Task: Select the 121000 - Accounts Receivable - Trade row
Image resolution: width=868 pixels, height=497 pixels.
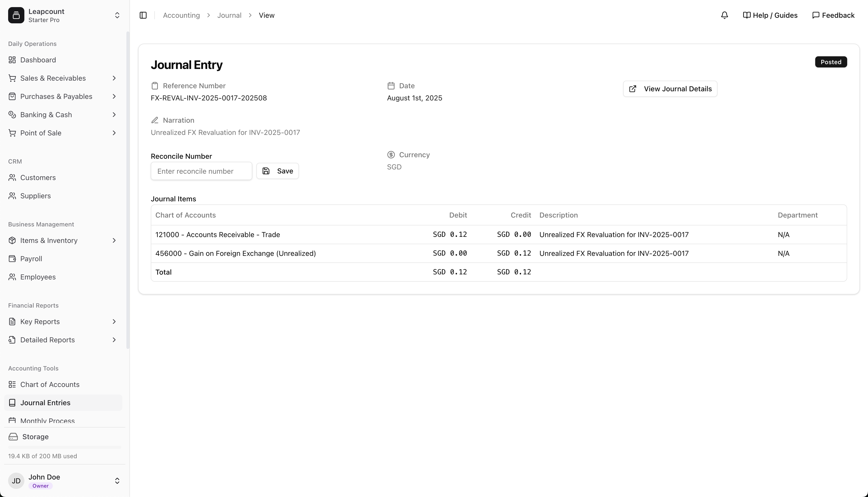Action: point(499,235)
